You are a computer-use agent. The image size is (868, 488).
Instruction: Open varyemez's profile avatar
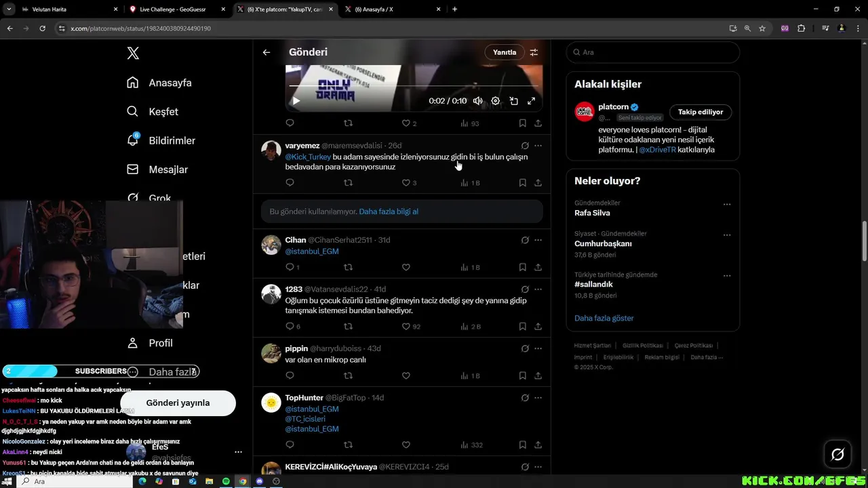[271, 150]
